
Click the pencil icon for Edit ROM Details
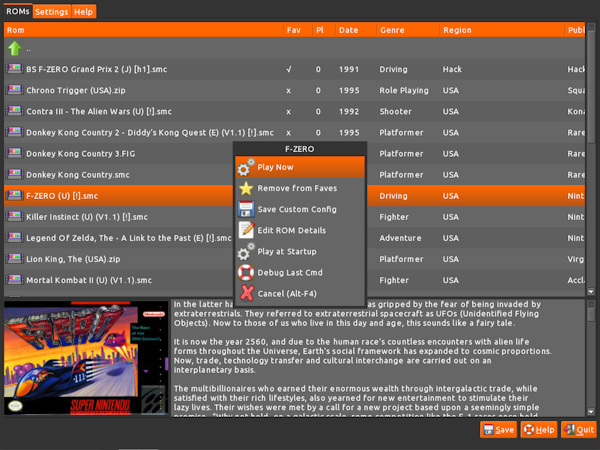click(246, 230)
